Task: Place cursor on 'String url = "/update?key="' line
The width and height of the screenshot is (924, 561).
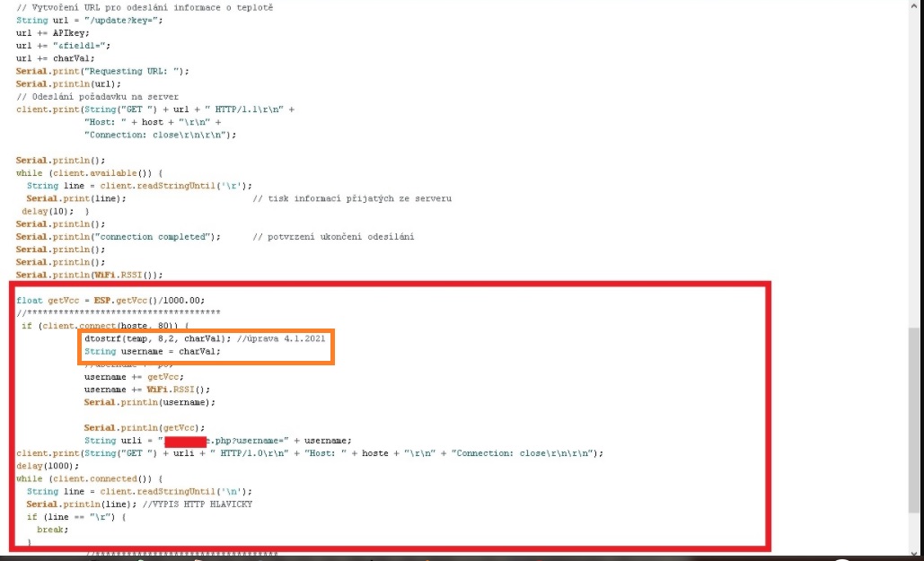Action: [x=89, y=20]
